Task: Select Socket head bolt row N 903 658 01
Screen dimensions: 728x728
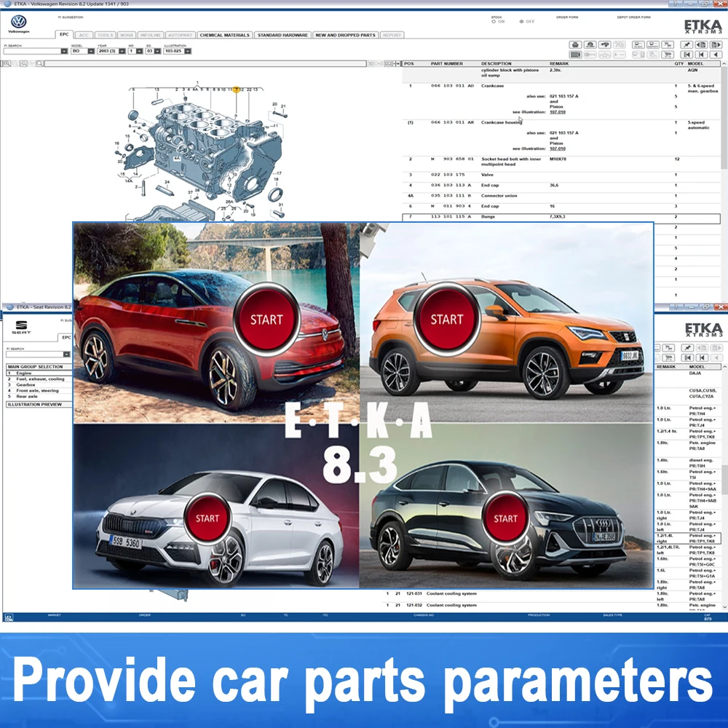Action: coord(561,161)
